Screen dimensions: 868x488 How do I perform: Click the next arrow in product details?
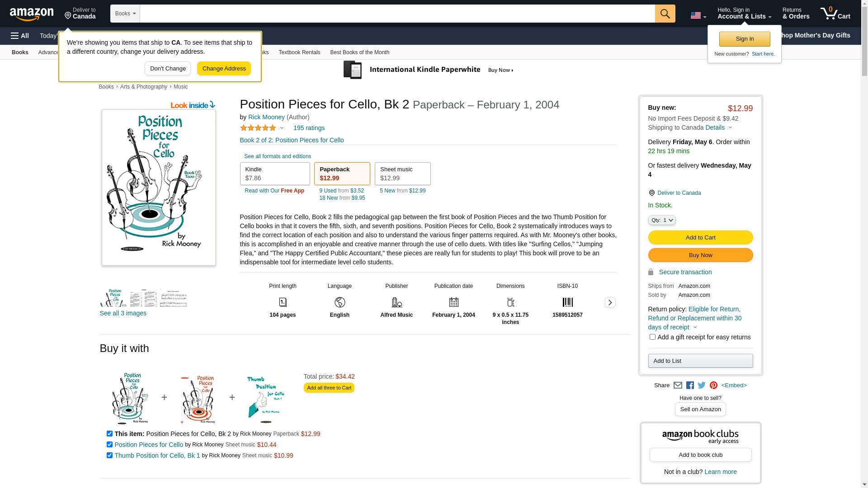610,302
